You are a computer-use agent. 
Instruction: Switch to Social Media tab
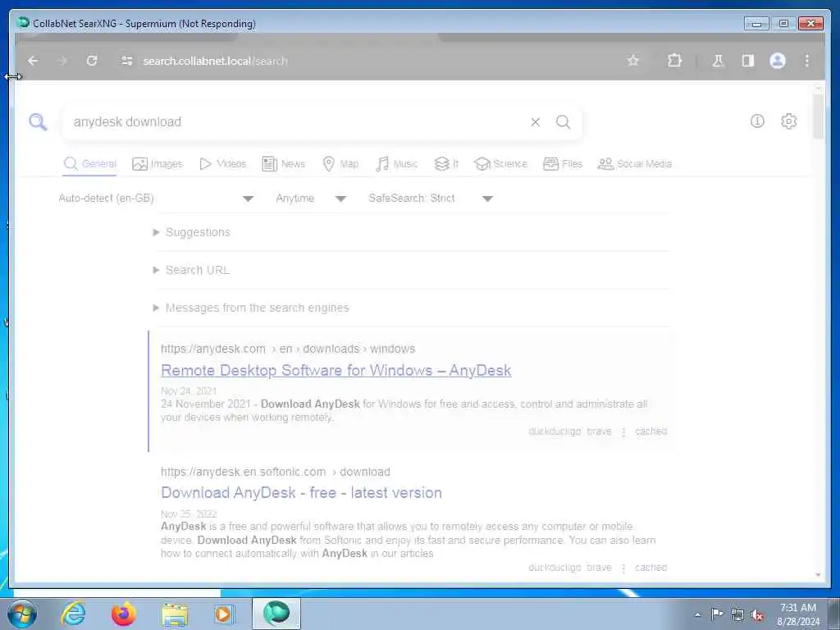click(635, 164)
